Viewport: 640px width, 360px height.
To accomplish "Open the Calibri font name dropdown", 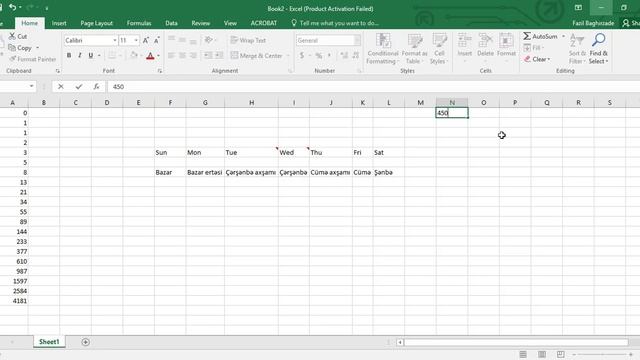I will coord(115,40).
